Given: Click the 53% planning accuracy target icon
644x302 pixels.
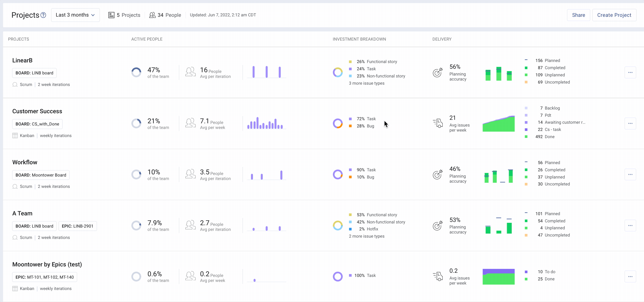Looking at the screenshot, I should (438, 226).
